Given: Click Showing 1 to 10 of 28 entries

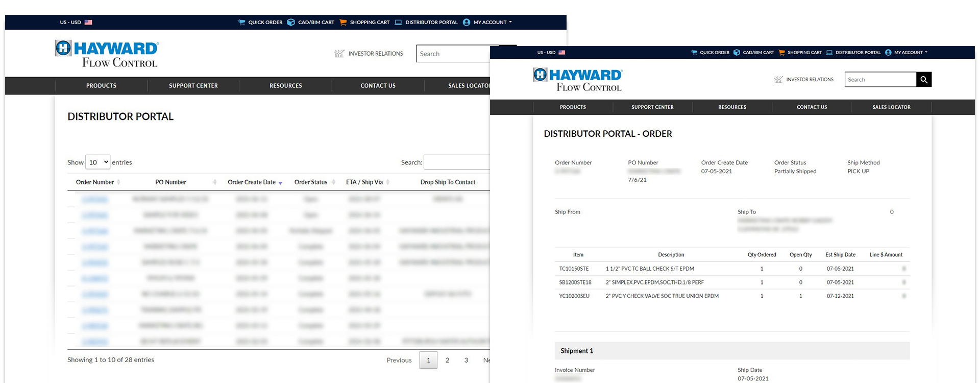Looking at the screenshot, I should [111, 360].
